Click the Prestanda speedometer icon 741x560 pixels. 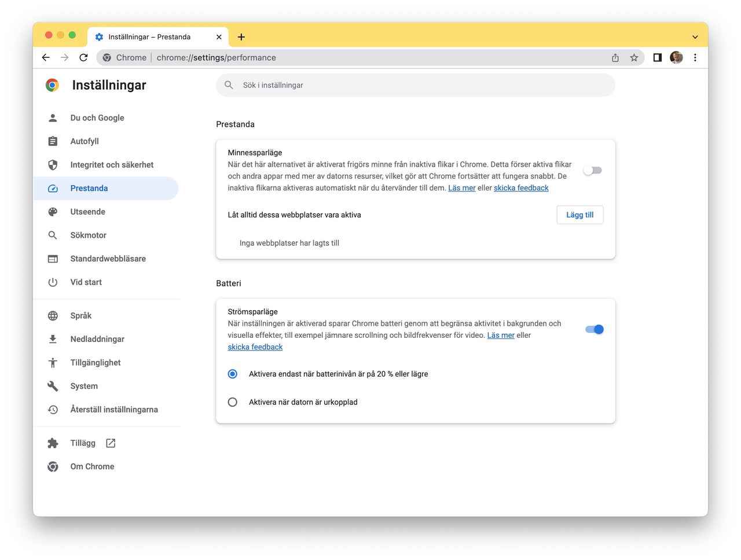point(53,188)
